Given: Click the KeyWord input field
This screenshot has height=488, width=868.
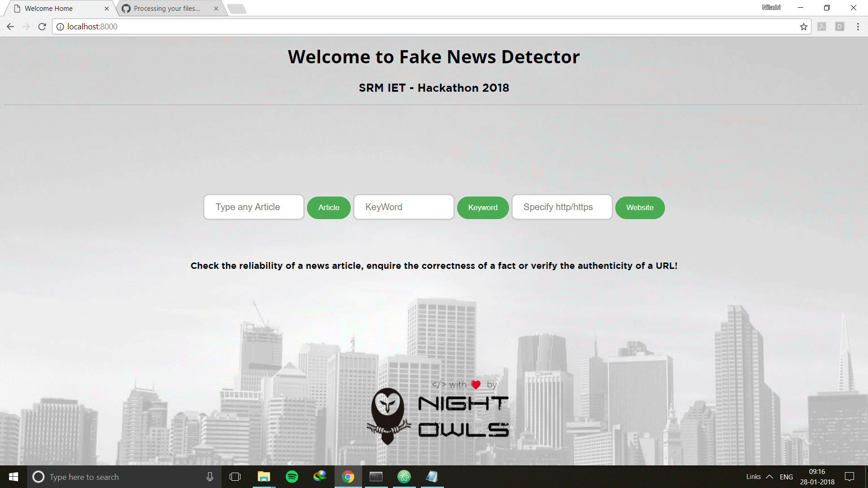Looking at the screenshot, I should click(x=403, y=207).
